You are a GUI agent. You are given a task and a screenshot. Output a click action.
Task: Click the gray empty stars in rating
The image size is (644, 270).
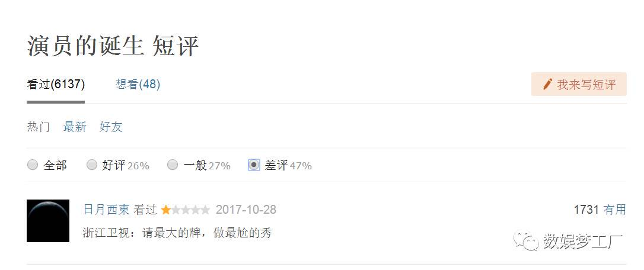(x=190, y=210)
